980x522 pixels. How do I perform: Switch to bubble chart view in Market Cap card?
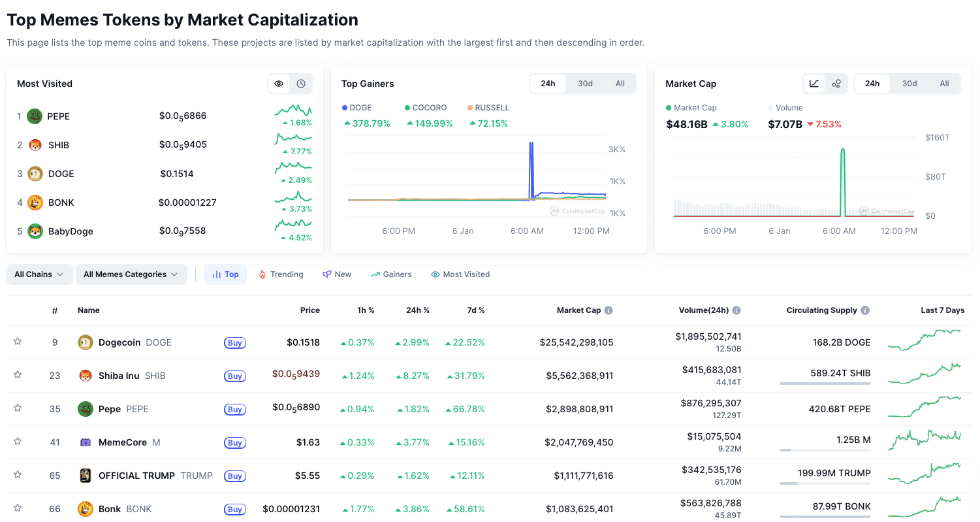point(836,84)
